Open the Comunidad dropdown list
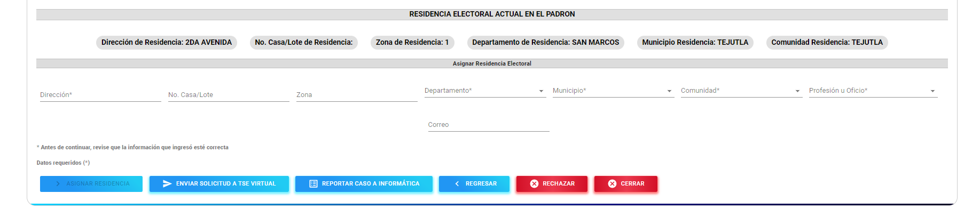The image size is (980, 217). 741,91
